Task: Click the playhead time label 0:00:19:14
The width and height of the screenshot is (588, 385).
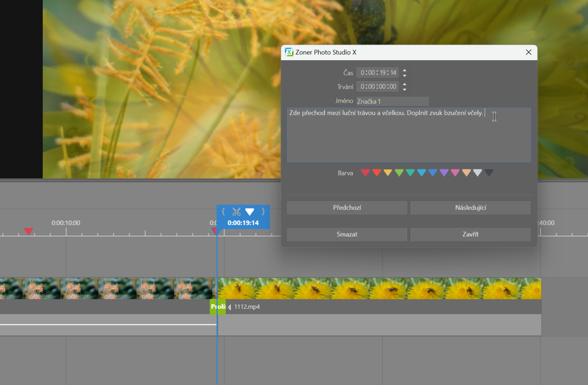Action: [x=243, y=223]
